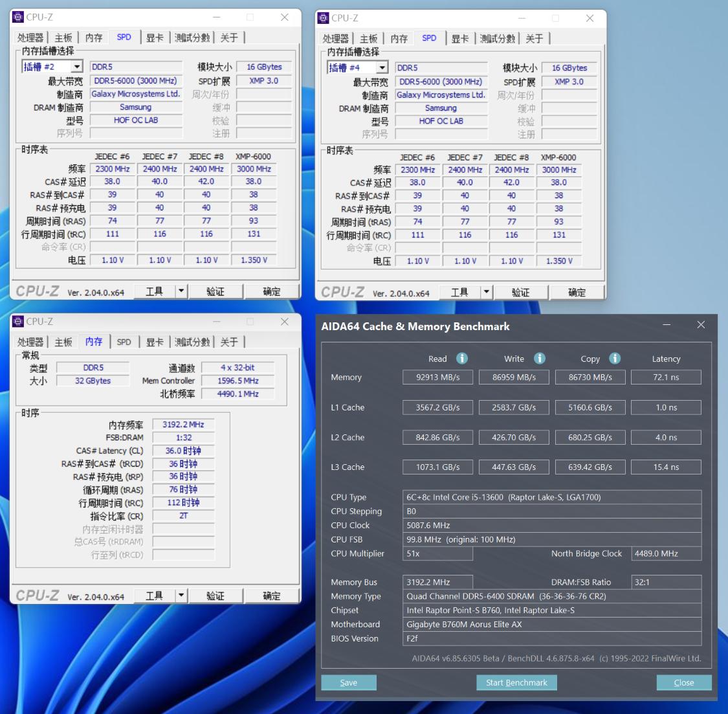The image size is (728, 714).
Task: Click the 验证 button in slot #4 window
Action: tap(521, 292)
